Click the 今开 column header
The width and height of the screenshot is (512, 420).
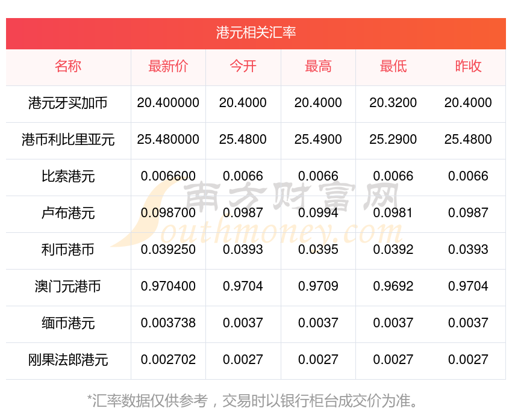pyautogui.click(x=243, y=66)
